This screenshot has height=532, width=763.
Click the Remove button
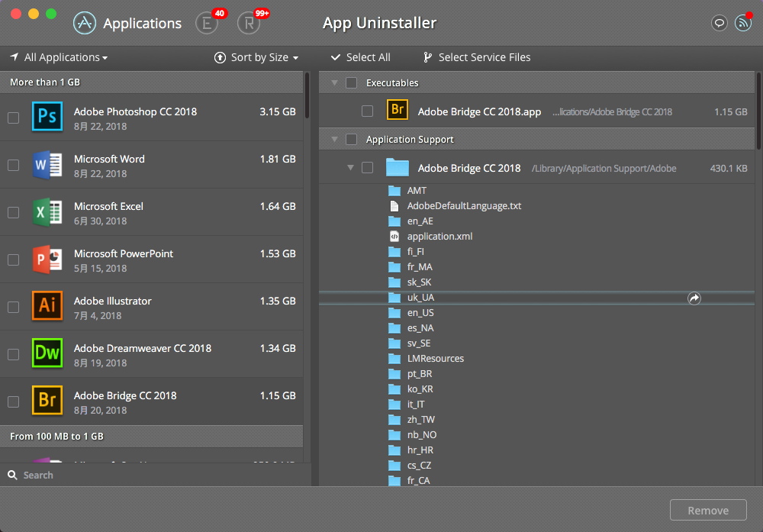[x=708, y=510]
